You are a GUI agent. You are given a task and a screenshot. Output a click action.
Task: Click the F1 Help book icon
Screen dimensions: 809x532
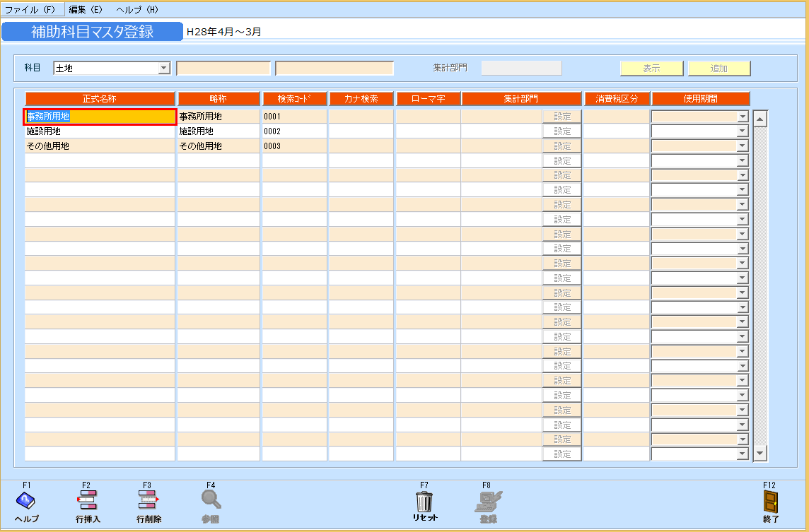coord(26,501)
